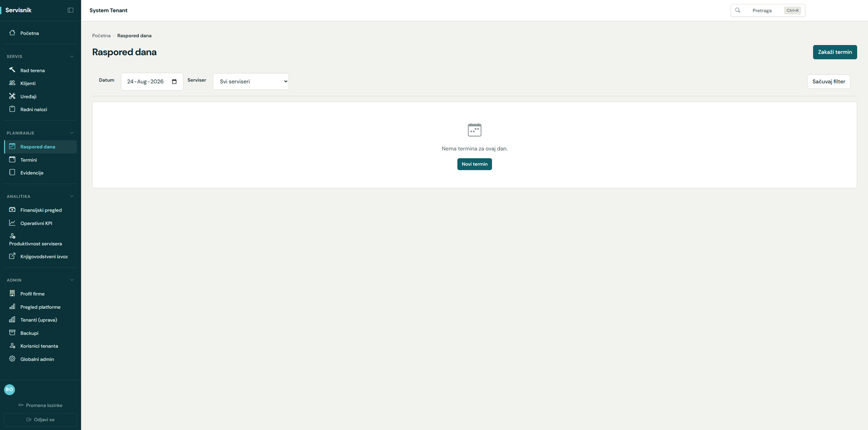Open Rad terena hammer icon

[12, 70]
